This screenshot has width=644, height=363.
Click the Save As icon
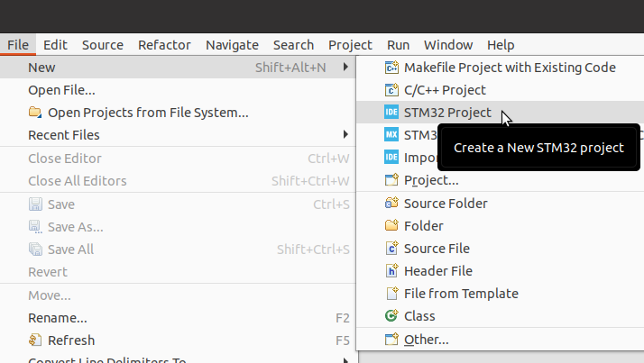point(35,227)
